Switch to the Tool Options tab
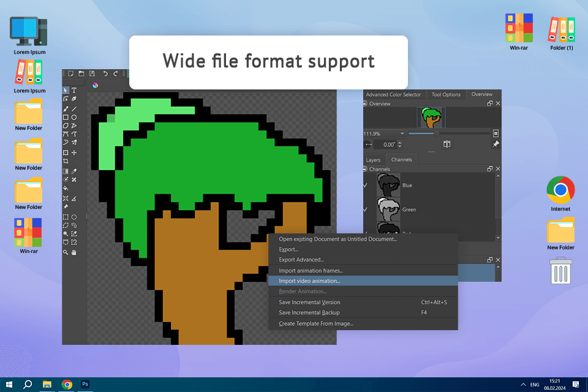Image resolution: width=588 pixels, height=392 pixels. click(x=446, y=94)
